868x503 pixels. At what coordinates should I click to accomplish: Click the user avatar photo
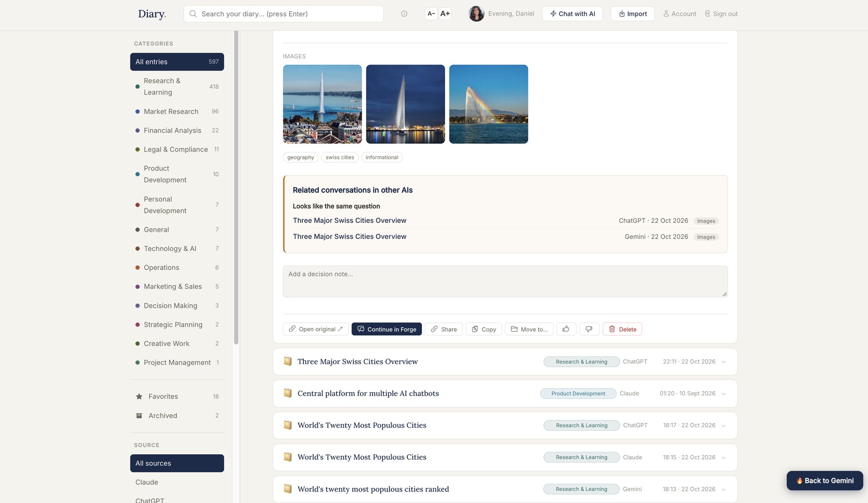click(x=476, y=14)
